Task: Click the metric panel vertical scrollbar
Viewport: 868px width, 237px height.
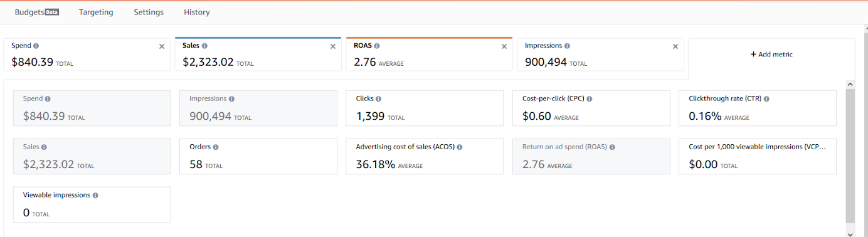Action: point(850,155)
